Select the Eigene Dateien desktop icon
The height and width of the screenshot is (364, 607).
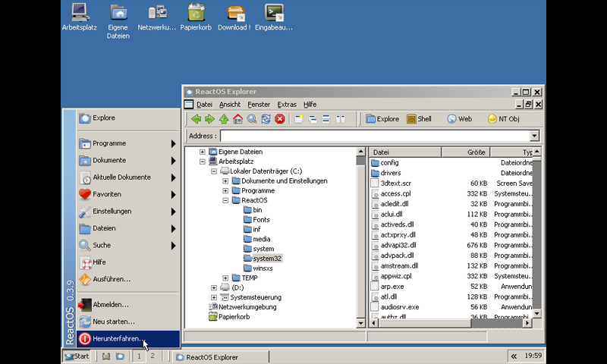pyautogui.click(x=118, y=21)
